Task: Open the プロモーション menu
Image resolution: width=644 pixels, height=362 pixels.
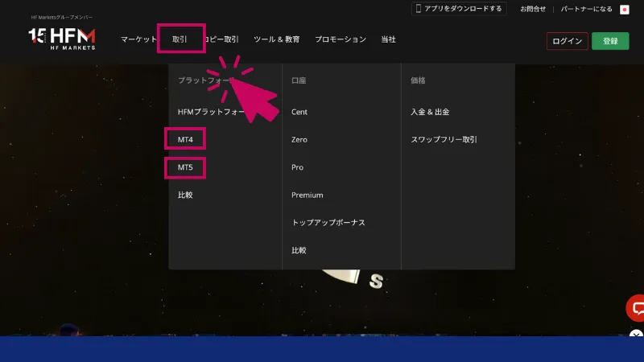Action: (x=340, y=39)
